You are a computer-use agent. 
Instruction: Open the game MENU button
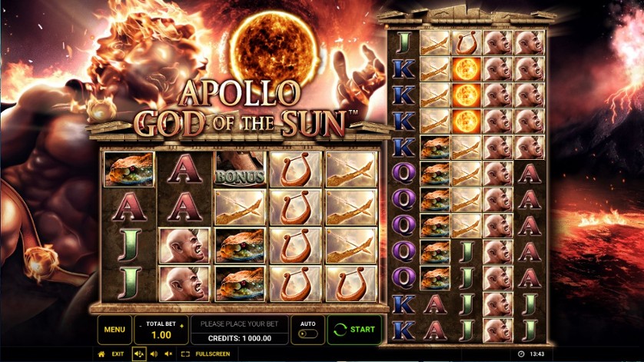[115, 330]
